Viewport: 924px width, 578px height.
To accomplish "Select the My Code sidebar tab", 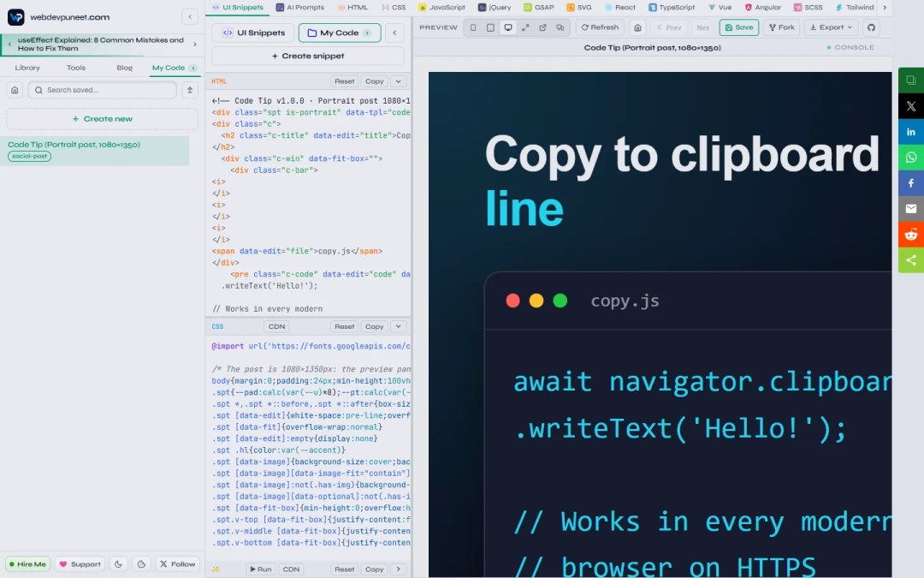I will tap(174, 68).
